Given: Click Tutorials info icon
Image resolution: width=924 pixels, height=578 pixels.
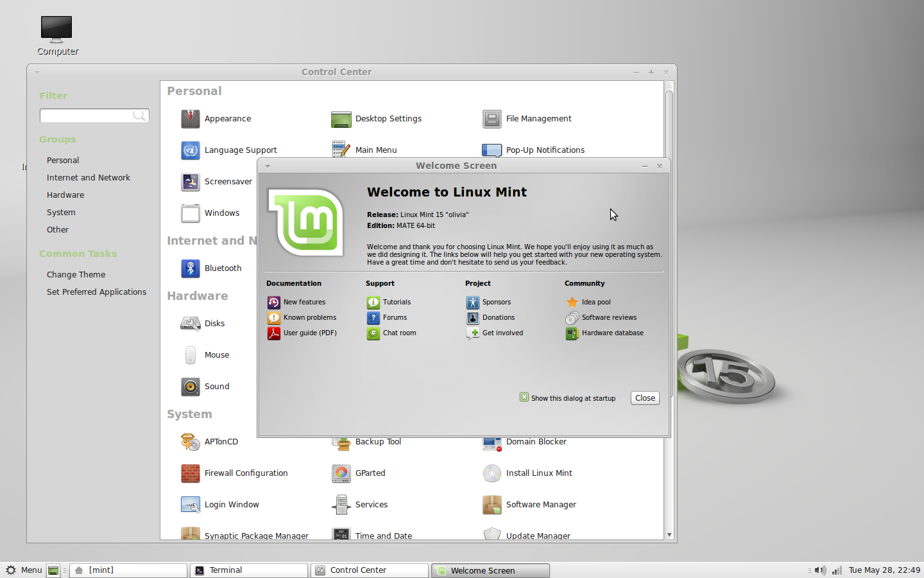Looking at the screenshot, I should 373,302.
